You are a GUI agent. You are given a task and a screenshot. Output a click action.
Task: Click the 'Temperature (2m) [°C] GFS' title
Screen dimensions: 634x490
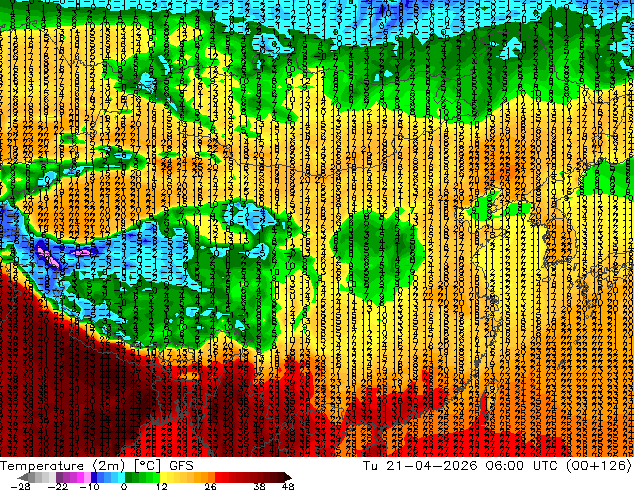tap(97, 466)
